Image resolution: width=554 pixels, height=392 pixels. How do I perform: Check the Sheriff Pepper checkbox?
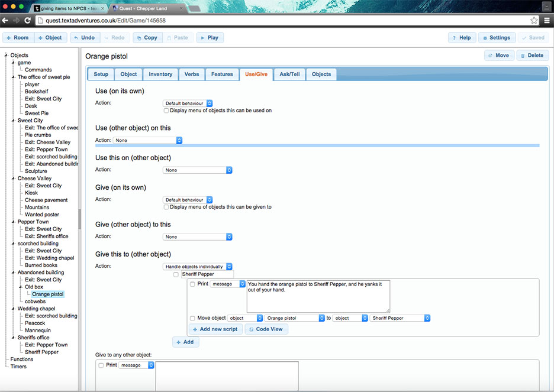(x=175, y=274)
